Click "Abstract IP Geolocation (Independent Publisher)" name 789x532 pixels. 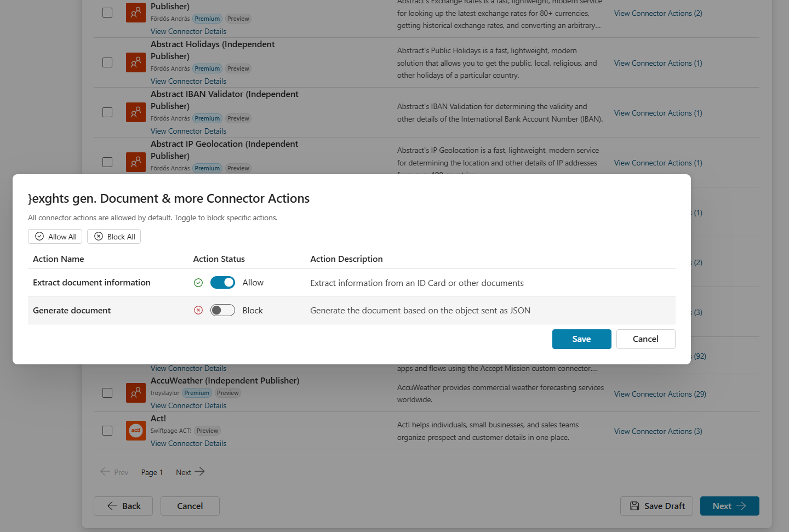225,150
